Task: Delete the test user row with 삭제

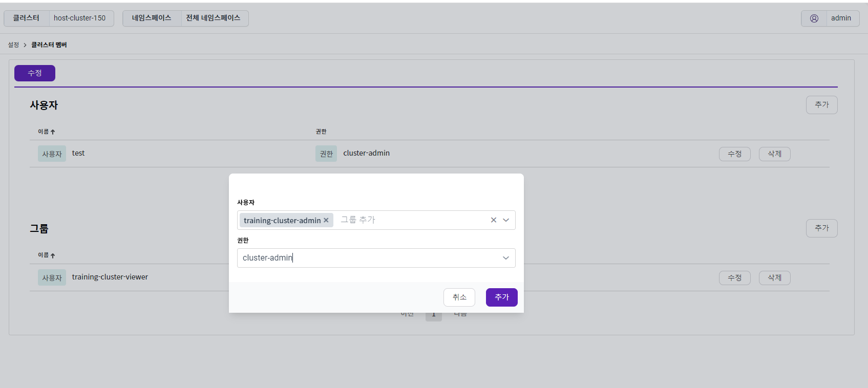Action: click(775, 154)
